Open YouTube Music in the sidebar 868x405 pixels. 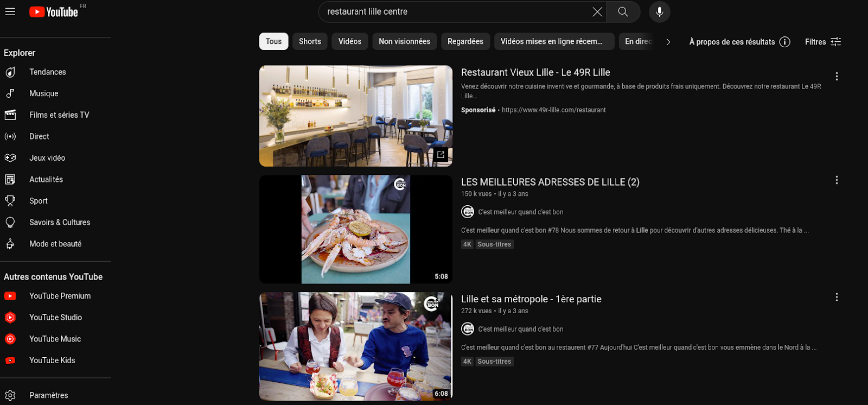pyautogui.click(x=55, y=339)
